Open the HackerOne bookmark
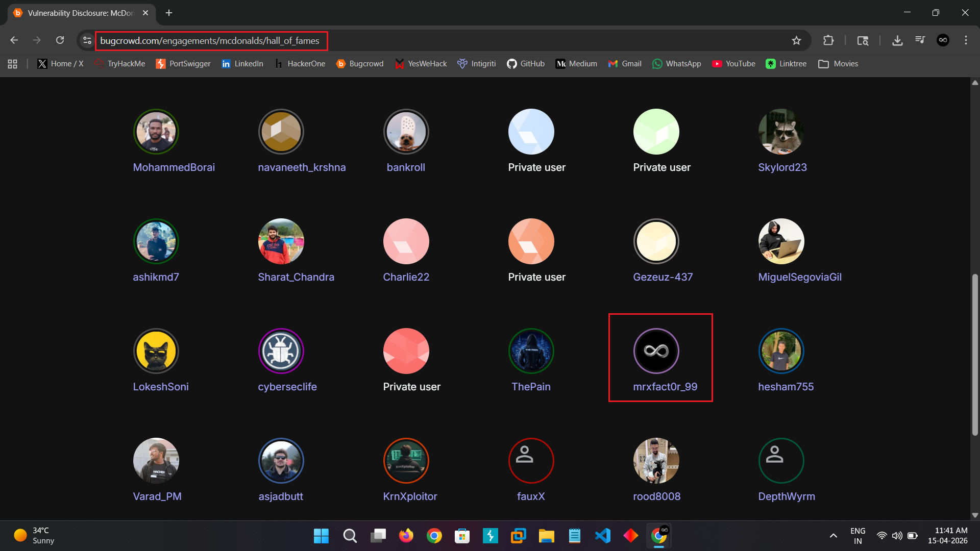980x551 pixels. coord(300,64)
